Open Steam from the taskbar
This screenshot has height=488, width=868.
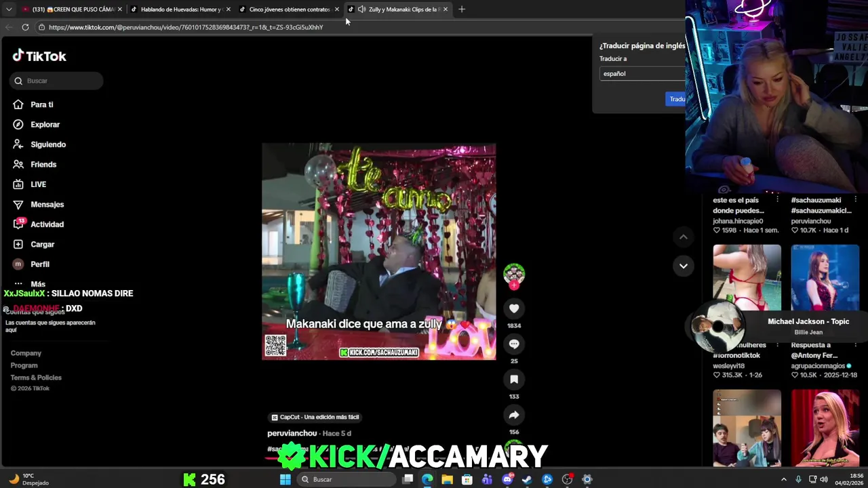(527, 479)
